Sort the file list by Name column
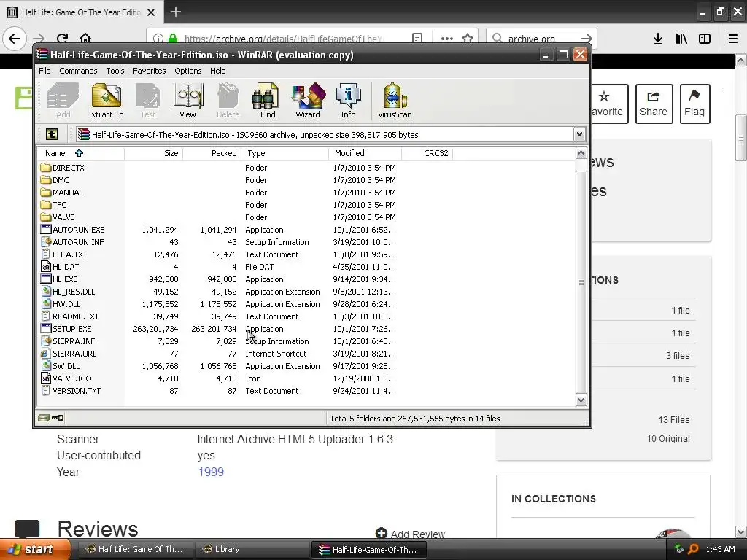Image resolution: width=747 pixels, height=560 pixels. pyautogui.click(x=80, y=153)
